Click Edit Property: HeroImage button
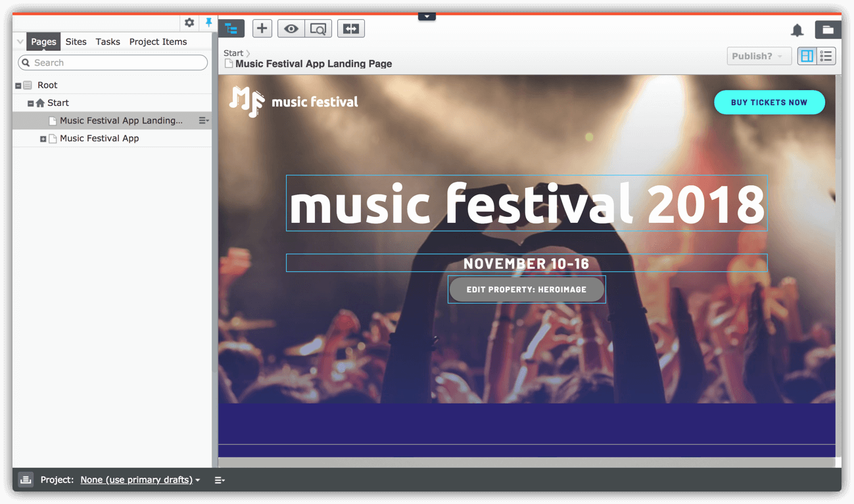This screenshot has width=854, height=504. pyautogui.click(x=526, y=289)
